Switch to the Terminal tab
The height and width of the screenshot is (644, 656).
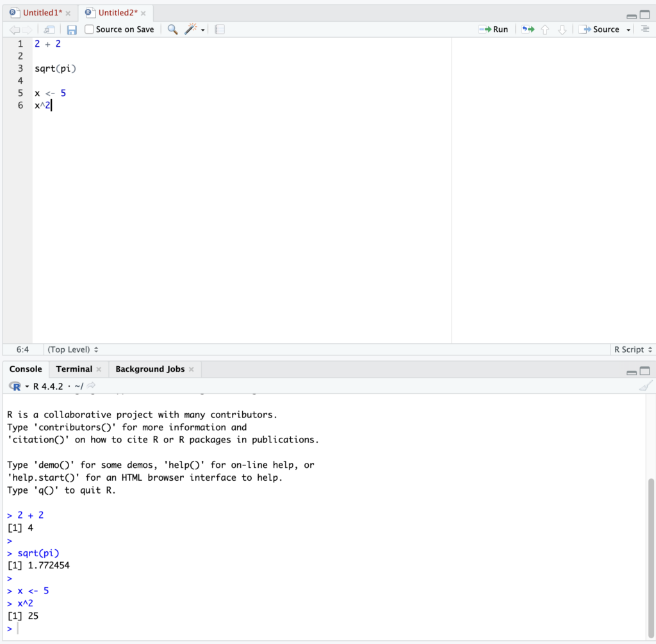(74, 369)
